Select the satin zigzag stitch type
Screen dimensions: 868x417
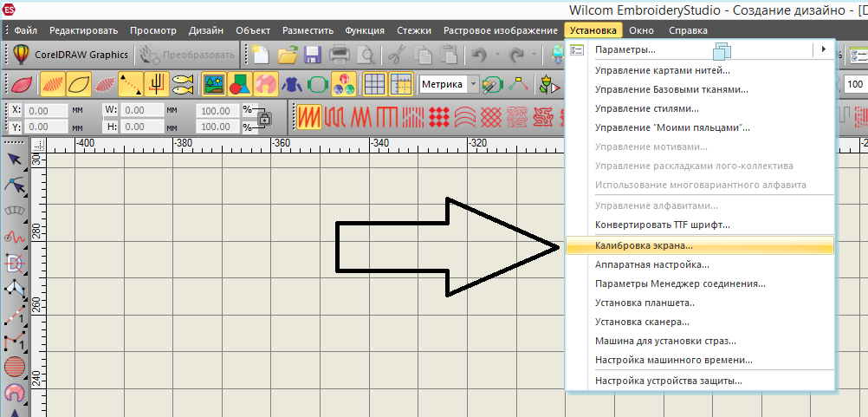pos(309,116)
